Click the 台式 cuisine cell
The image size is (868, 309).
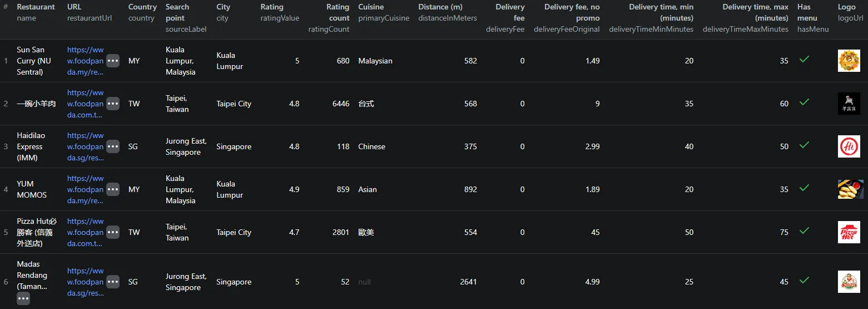(366, 104)
